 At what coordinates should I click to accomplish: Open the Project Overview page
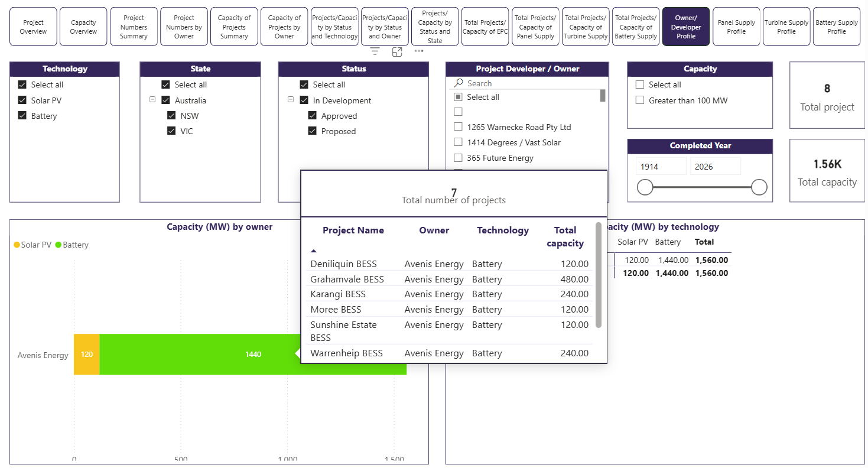[x=34, y=27]
